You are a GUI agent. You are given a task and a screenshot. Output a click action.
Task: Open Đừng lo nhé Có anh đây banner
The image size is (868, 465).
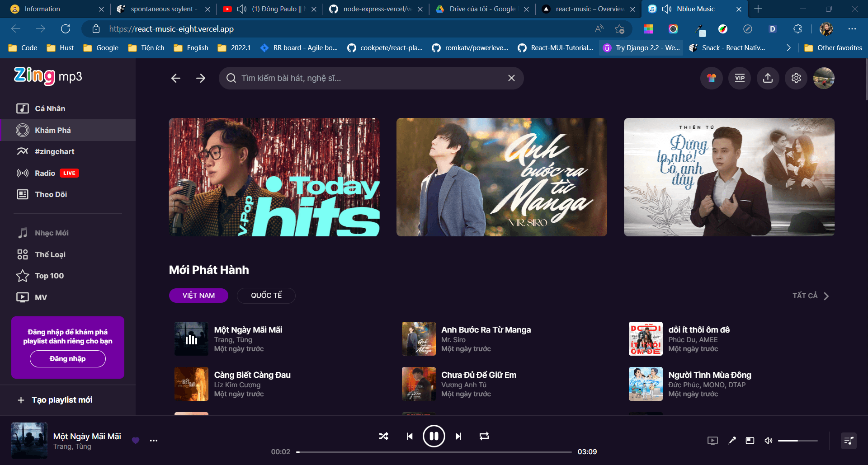[x=729, y=177]
